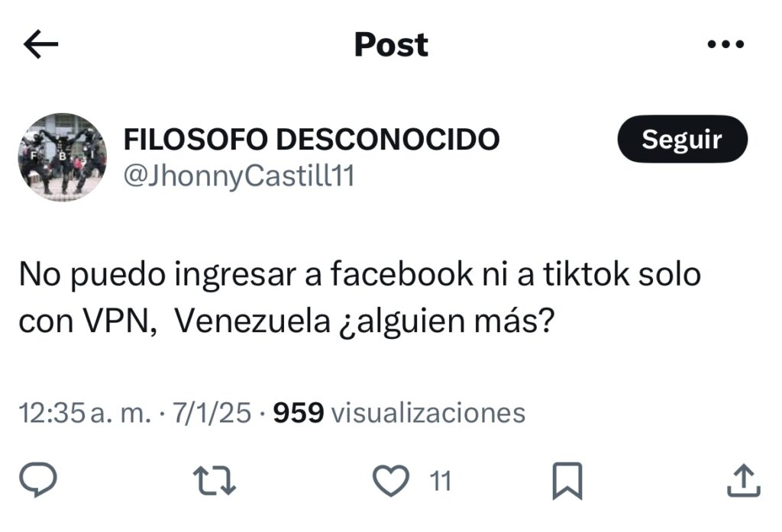The height and width of the screenshot is (532, 782).
Task: Share the post via the upload arrow icon
Action: pyautogui.click(x=744, y=481)
